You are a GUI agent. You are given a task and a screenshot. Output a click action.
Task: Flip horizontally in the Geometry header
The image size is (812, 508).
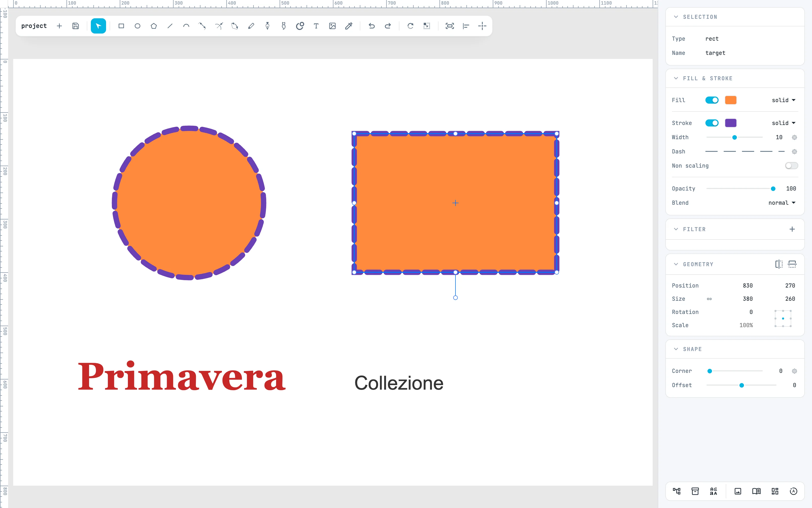click(779, 264)
